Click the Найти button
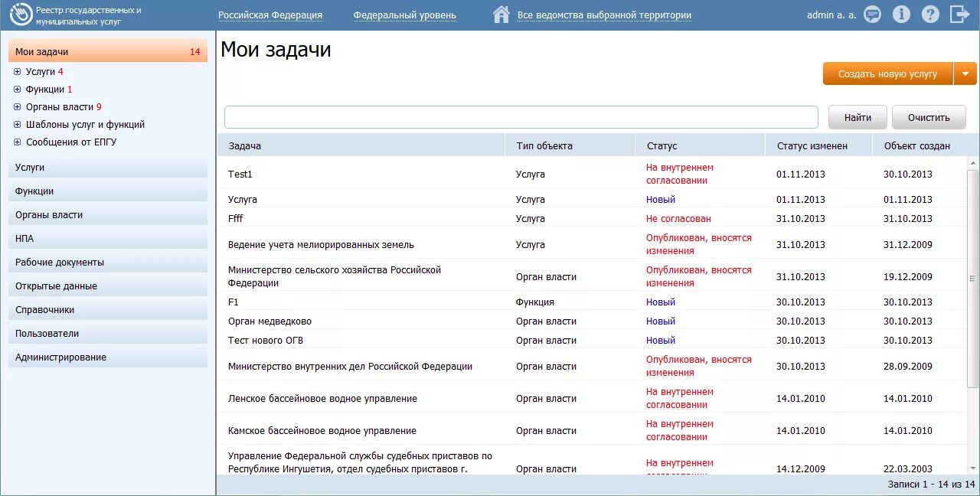This screenshot has height=496, width=980. click(857, 118)
